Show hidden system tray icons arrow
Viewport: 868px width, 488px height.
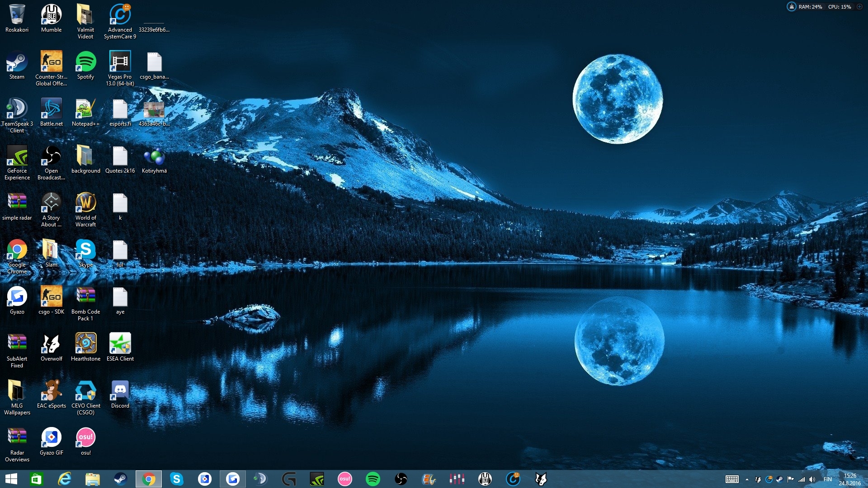coord(747,479)
